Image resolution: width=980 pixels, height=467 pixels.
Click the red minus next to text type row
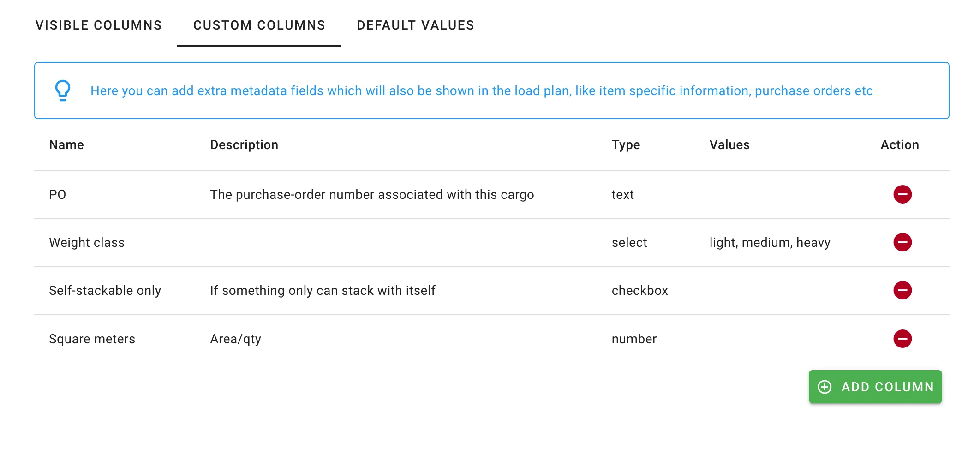click(902, 194)
